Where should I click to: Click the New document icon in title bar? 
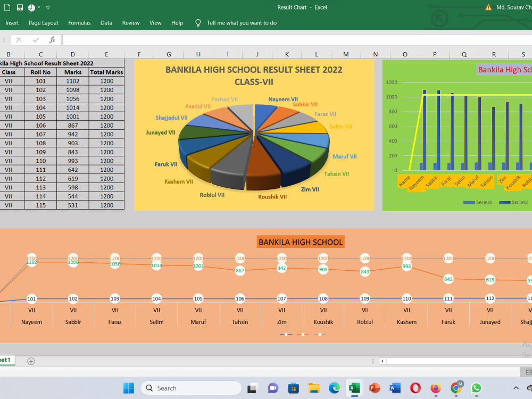tap(7, 7)
